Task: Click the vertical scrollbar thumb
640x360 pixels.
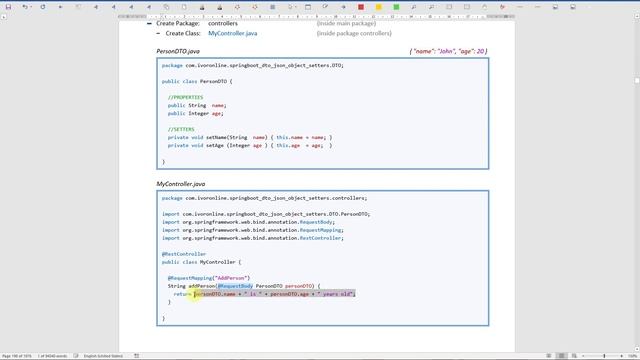Action: pos(637,81)
